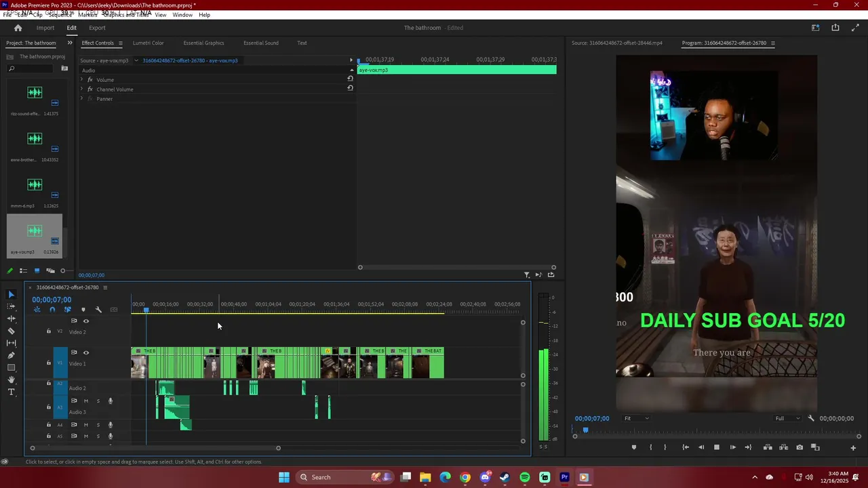Step forward one frame
868x488 pixels.
[x=732, y=447]
